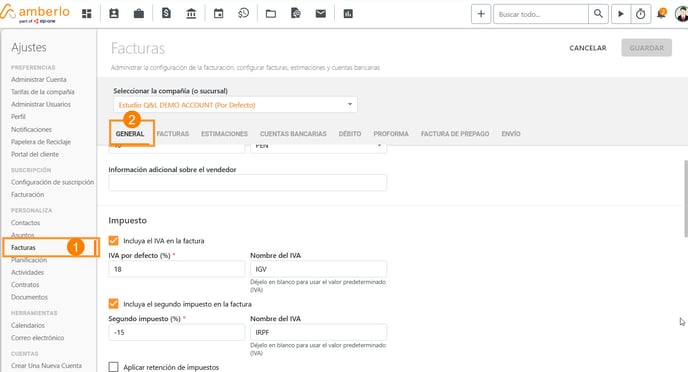Click the search magnifier icon
Viewport: 688px width, 372px height.
[598, 14]
